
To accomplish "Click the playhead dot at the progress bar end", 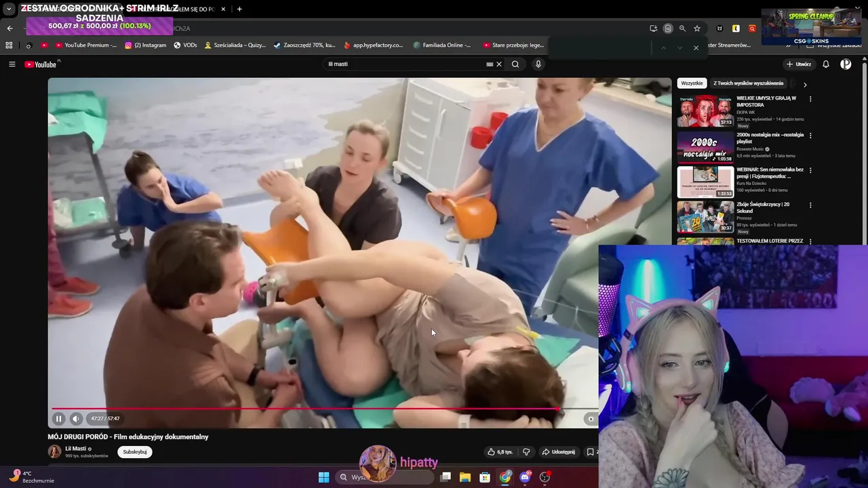I will pyautogui.click(x=557, y=409).
